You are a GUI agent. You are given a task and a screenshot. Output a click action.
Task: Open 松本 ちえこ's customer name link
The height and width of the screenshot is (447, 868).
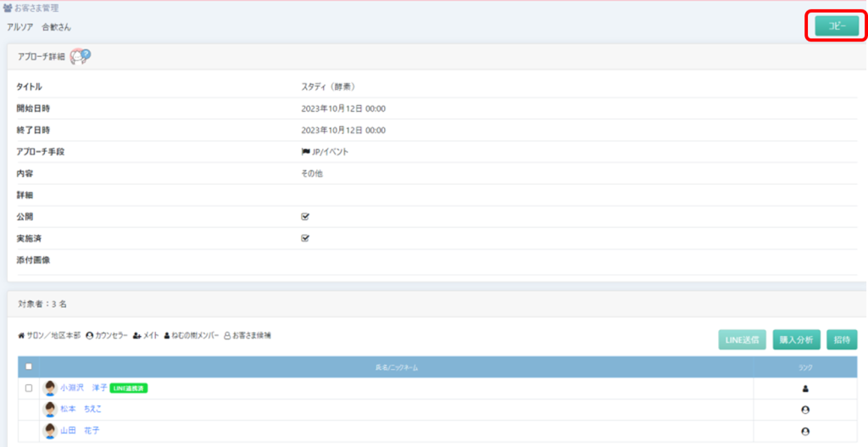[x=81, y=409]
